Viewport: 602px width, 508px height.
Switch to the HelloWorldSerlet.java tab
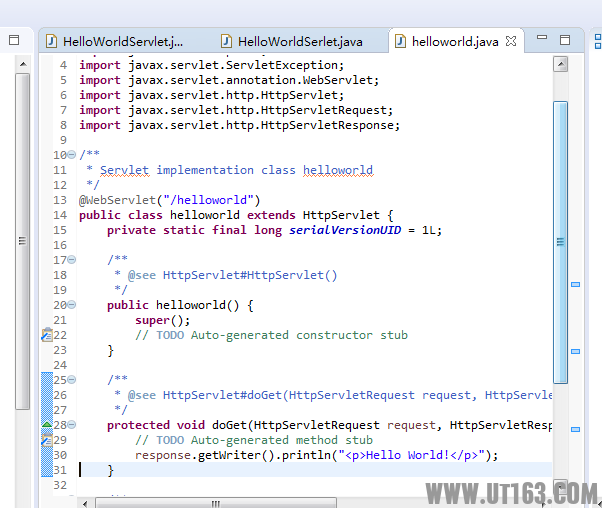(292, 41)
